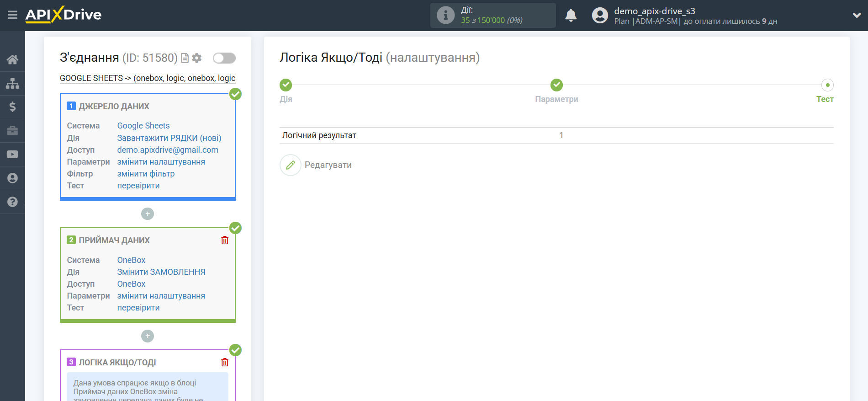Open the connections sitemap icon in the sidebar
Screen dimensions: 868x401
(x=12, y=83)
